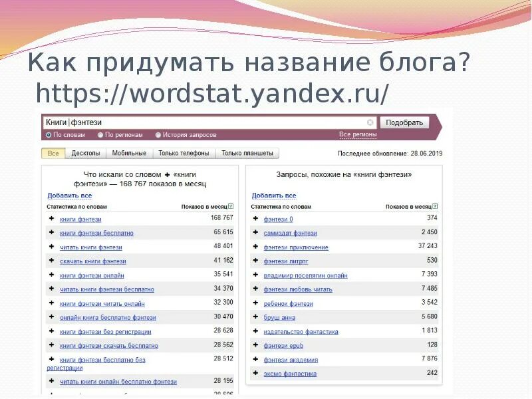The width and height of the screenshot is (532, 399).
Task: Open 'книги фэнтези бесплатно' query link
Action: pos(96,233)
